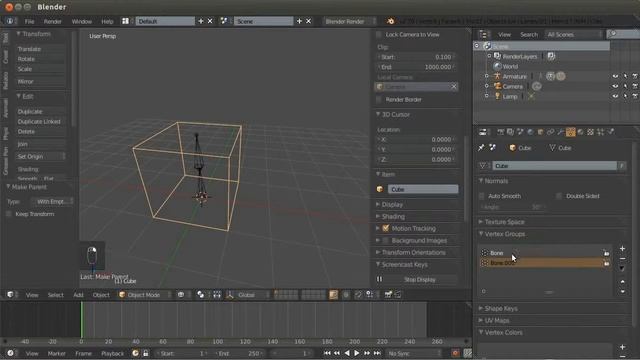Click the Cube object icon in properties breadcrumb
Screen dimensions: 640x360
513,148
